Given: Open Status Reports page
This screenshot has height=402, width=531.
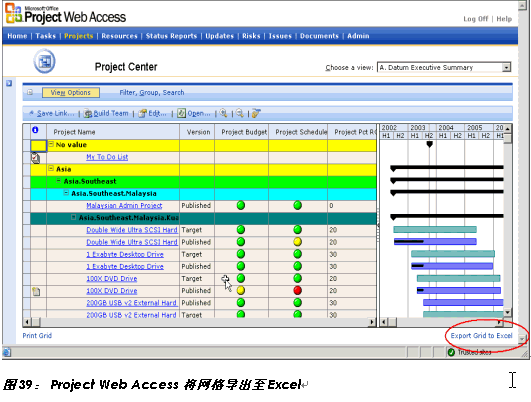Looking at the screenshot, I should pos(171,36).
